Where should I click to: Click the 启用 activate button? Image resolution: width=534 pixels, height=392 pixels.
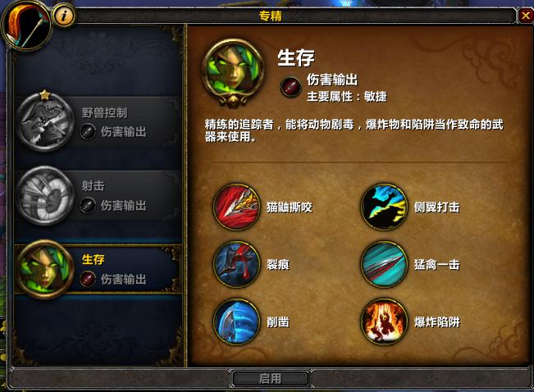click(x=271, y=378)
